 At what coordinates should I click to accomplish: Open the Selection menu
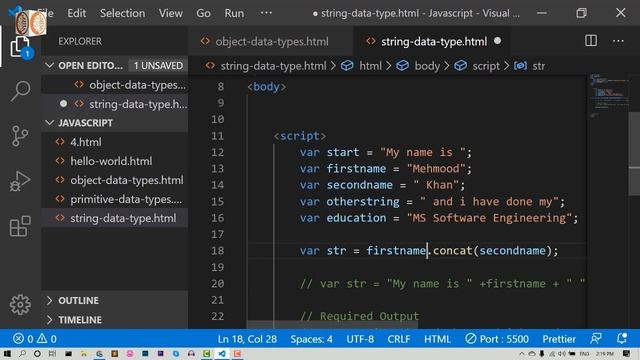point(122,13)
